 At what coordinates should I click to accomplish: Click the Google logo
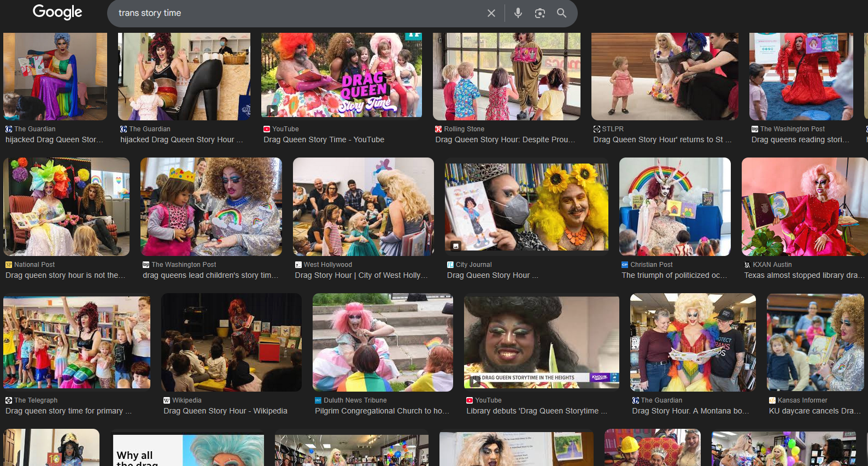point(57,12)
